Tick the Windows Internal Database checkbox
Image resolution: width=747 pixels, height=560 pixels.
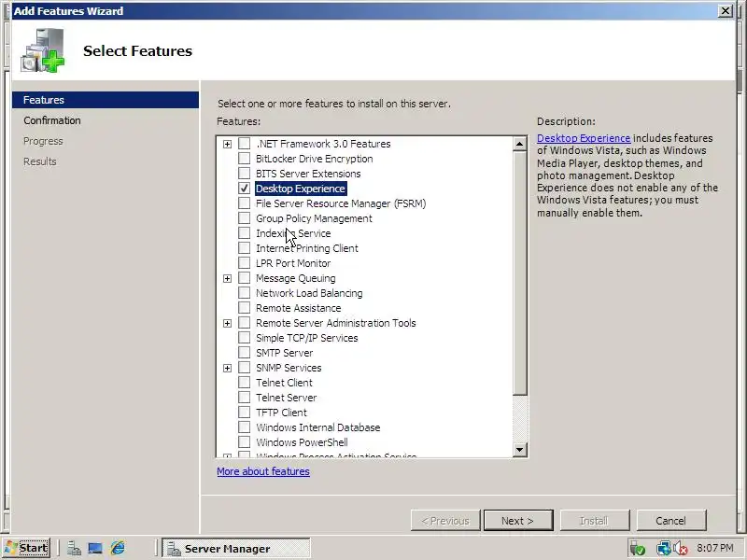[x=244, y=427]
